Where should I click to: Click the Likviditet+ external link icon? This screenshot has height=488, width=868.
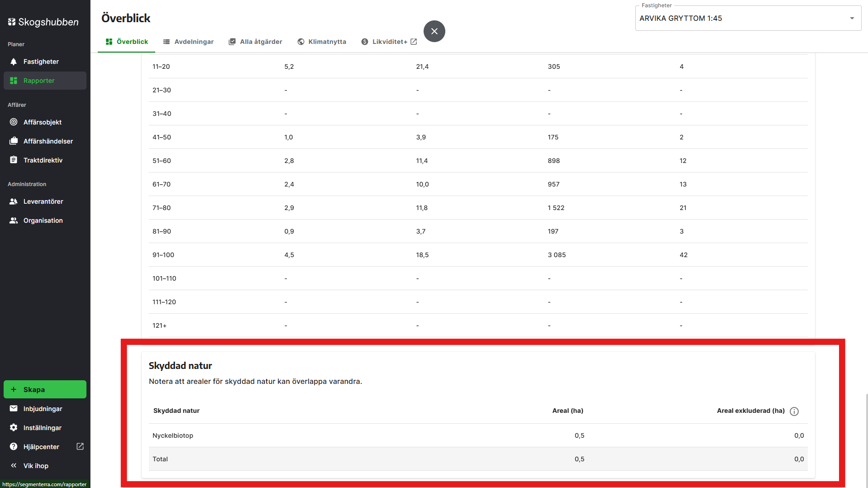click(414, 42)
